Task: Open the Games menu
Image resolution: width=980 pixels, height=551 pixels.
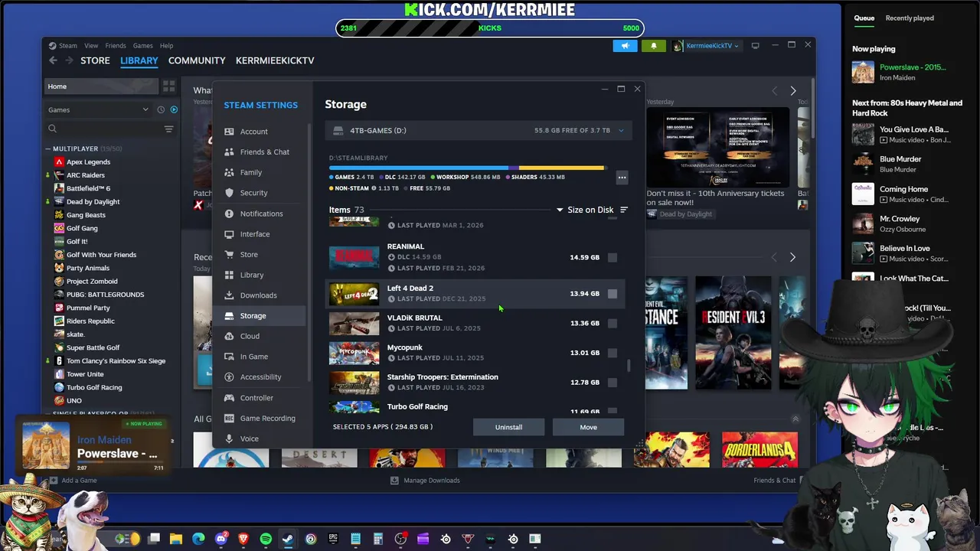Action: [143, 46]
